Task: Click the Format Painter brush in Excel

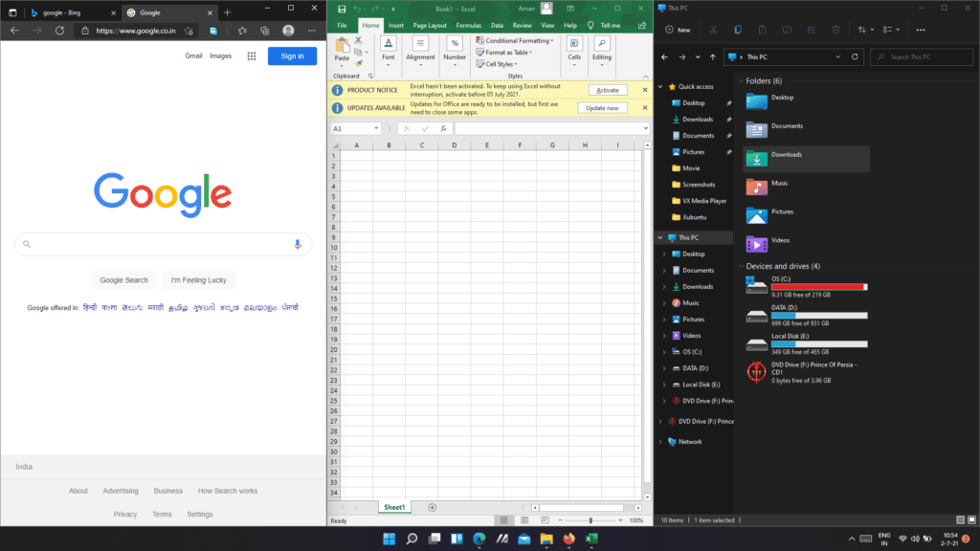Action: click(x=358, y=64)
